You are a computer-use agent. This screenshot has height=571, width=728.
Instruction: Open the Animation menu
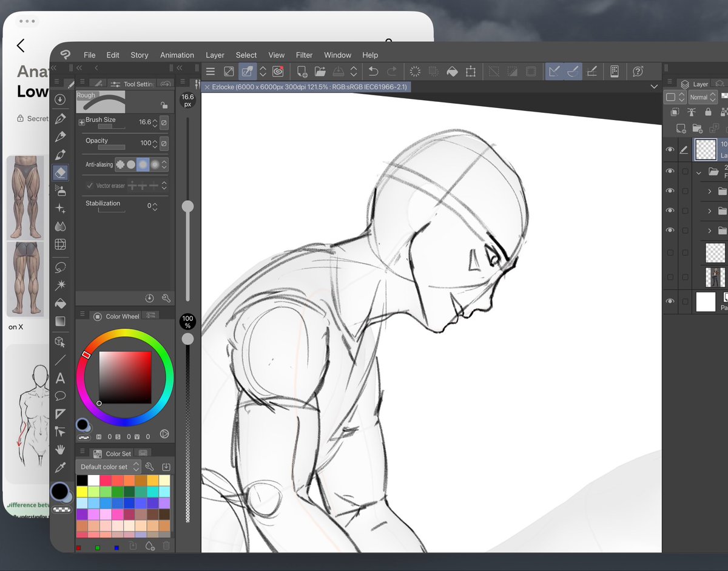[x=177, y=55]
